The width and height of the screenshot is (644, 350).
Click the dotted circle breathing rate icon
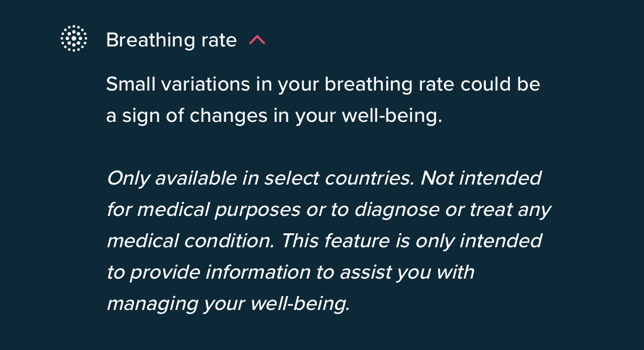pos(74,38)
